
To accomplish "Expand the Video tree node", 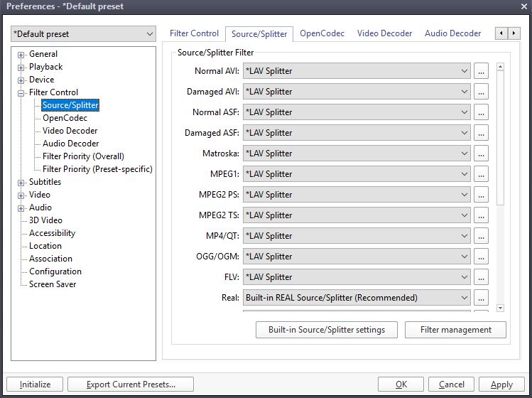I will click(21, 195).
